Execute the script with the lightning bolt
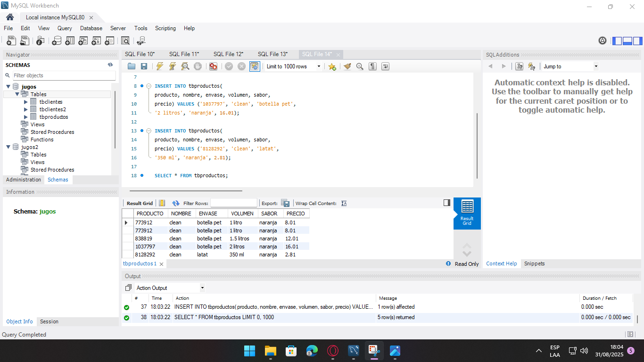The image size is (644, 362). (160, 66)
